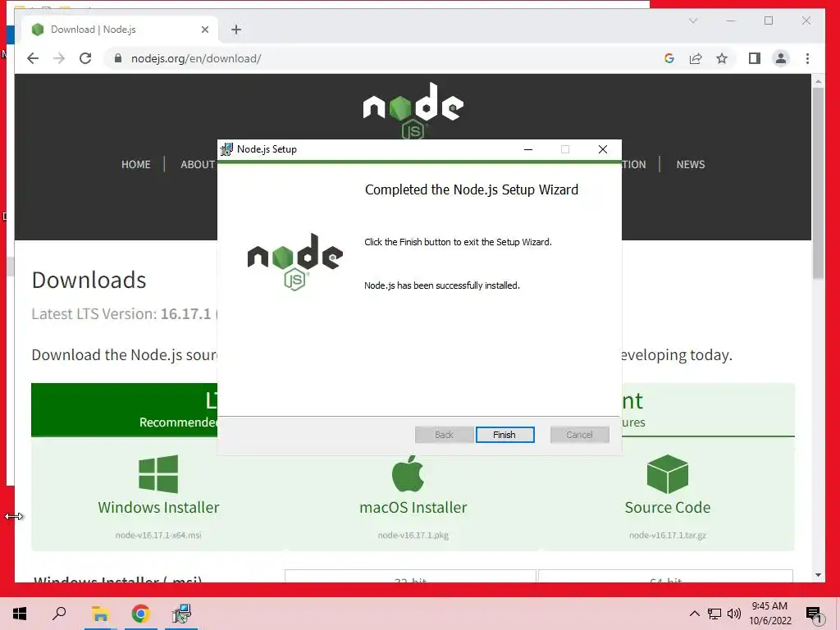Go to the HOME nav link
The width and height of the screenshot is (840, 630).
pos(135,164)
